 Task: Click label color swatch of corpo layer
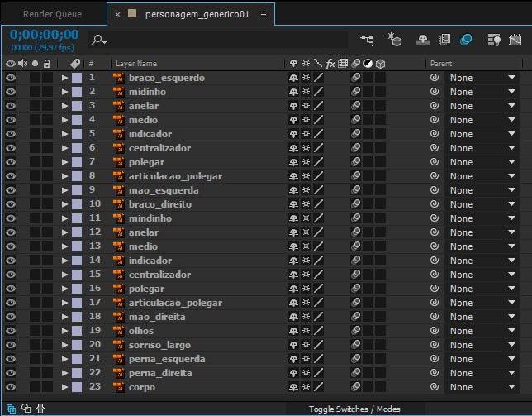click(77, 387)
